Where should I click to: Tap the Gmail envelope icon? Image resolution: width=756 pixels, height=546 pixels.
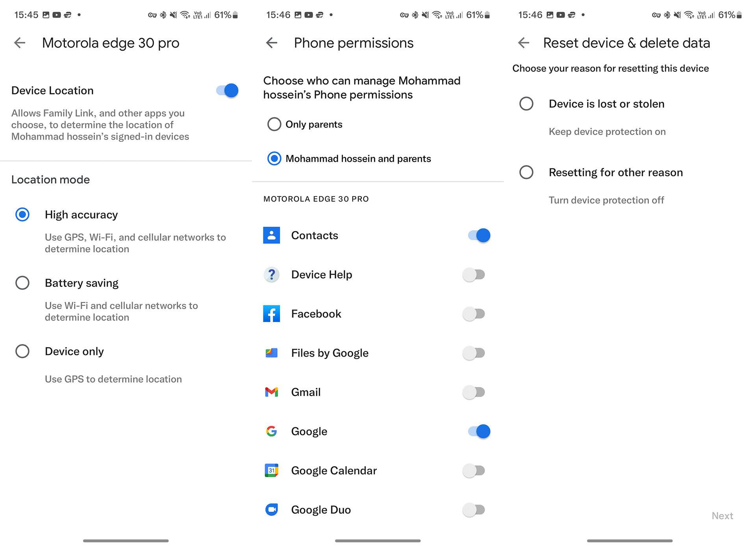tap(272, 392)
